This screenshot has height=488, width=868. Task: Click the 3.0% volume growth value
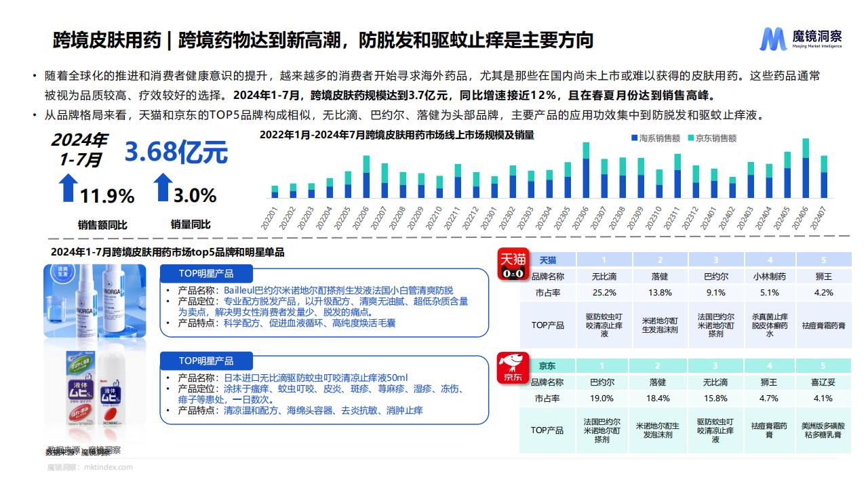(x=195, y=195)
